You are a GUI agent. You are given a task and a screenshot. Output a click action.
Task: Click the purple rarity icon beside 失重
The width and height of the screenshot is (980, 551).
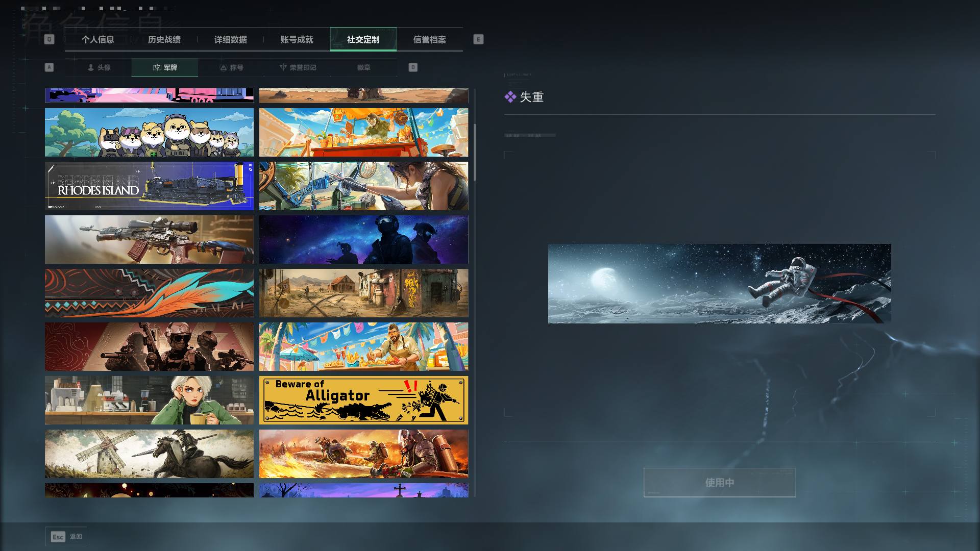510,97
